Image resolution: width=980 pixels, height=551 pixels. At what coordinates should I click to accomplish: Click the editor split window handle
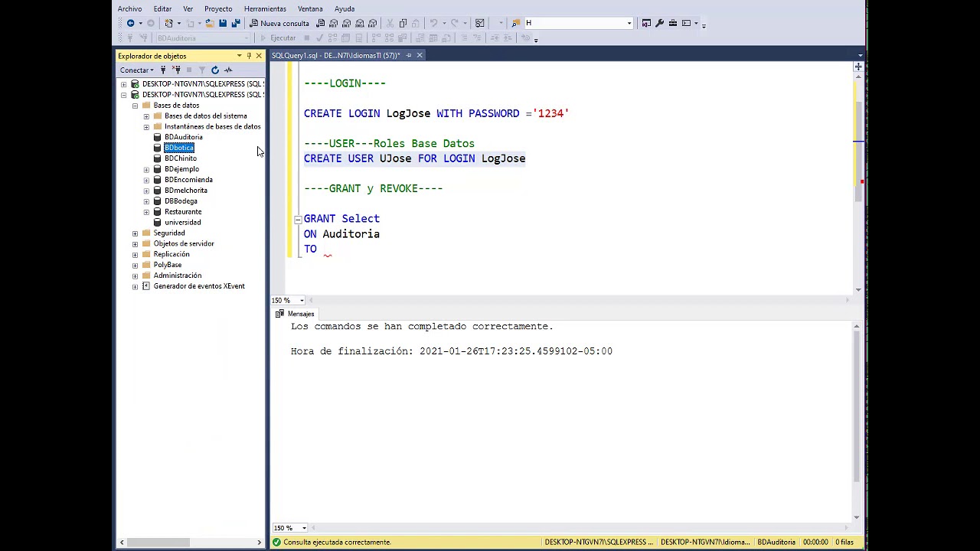click(858, 67)
